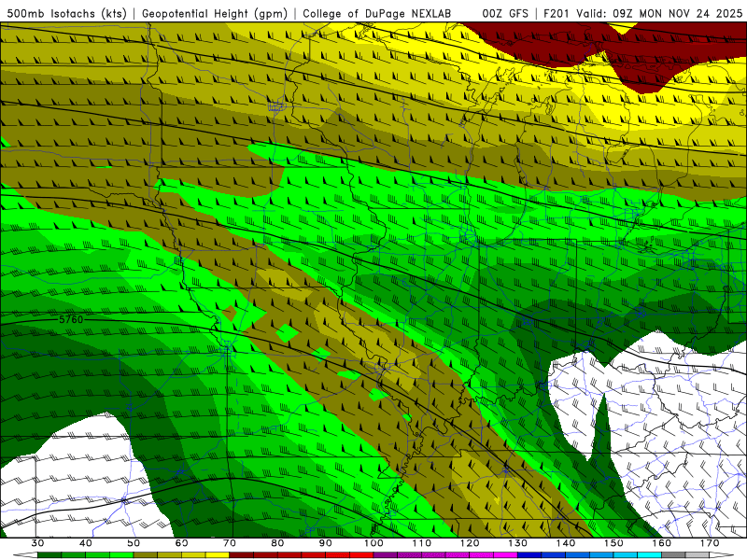Viewport: 747px width, 560px height.
Task: Click the 160 knot legend label
Action: 662,543
